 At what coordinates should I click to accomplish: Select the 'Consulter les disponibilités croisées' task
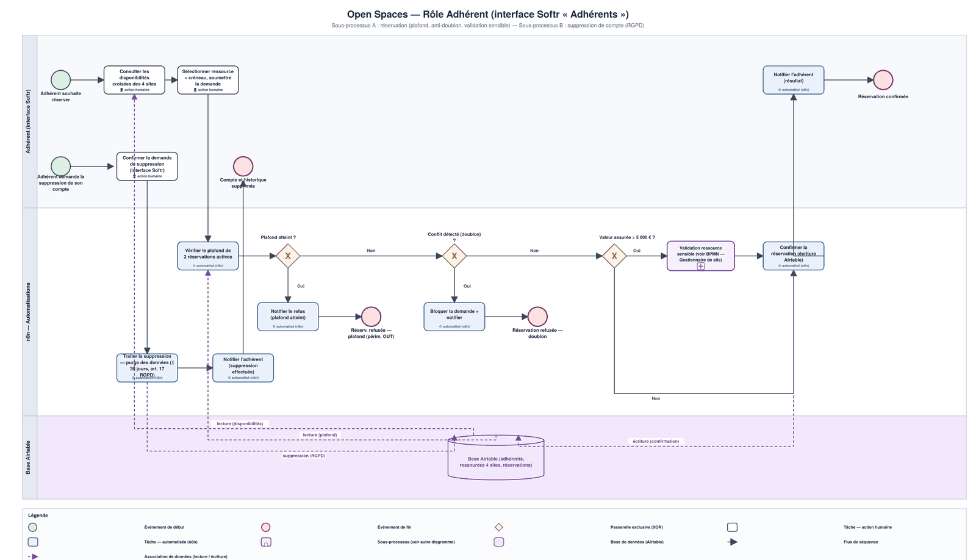(134, 80)
